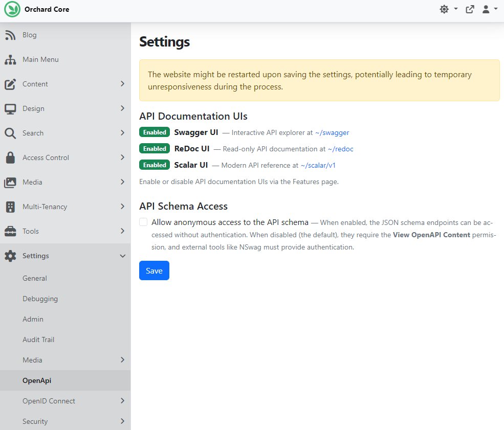
Task: Click the 'Scalar UI' label
Action: click(191, 165)
